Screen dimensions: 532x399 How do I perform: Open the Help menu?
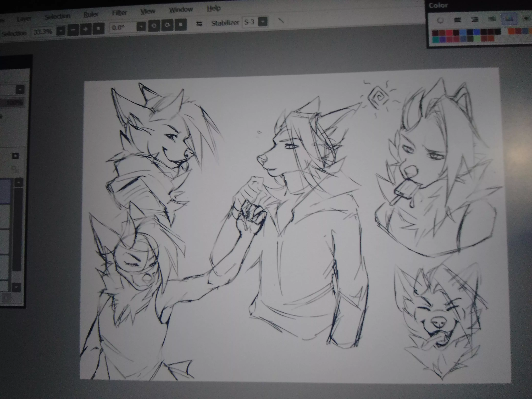pyautogui.click(x=214, y=8)
